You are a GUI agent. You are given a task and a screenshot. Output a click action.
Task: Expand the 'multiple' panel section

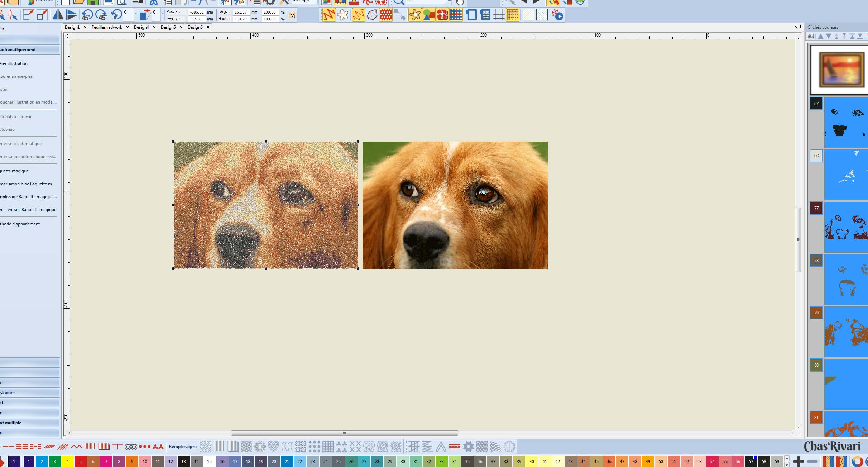30,423
